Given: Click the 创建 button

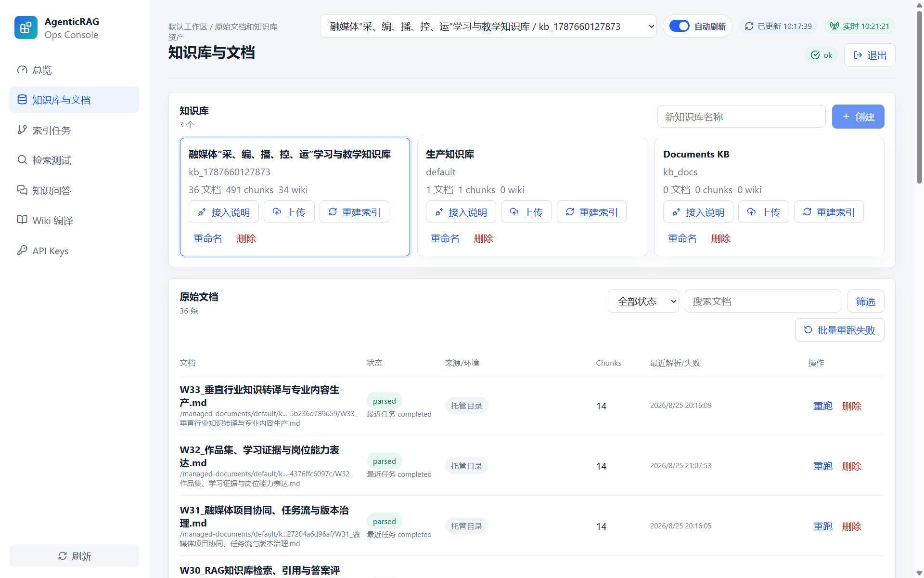Looking at the screenshot, I should pyautogui.click(x=858, y=117).
